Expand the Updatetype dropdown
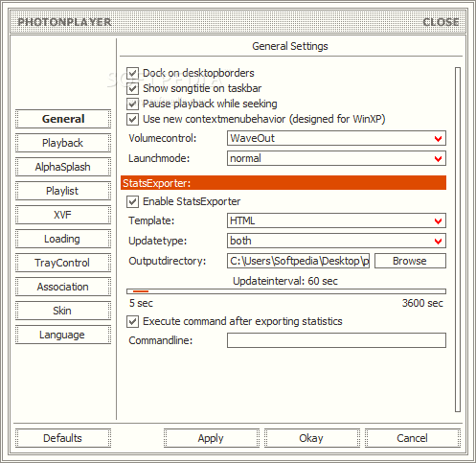Image resolution: width=476 pixels, height=463 pixels. (x=336, y=241)
